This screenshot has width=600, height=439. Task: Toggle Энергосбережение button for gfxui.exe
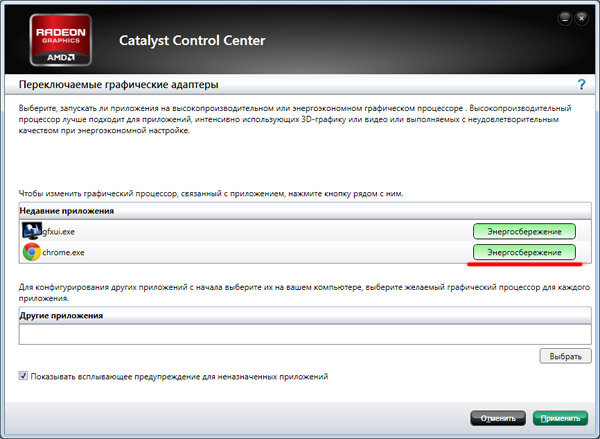(x=524, y=231)
